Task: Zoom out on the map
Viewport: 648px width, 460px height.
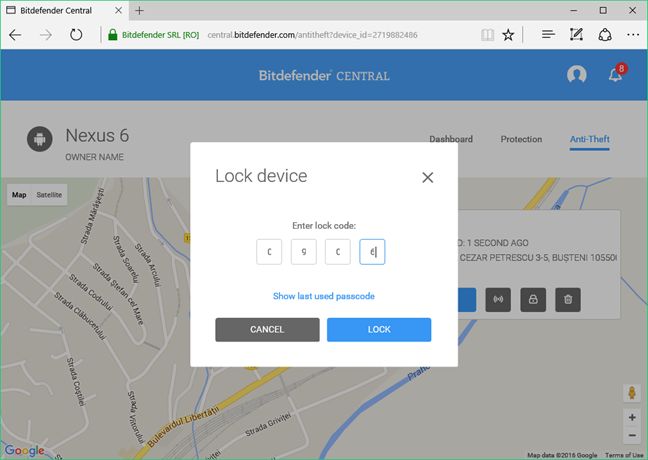Action: pos(632,435)
